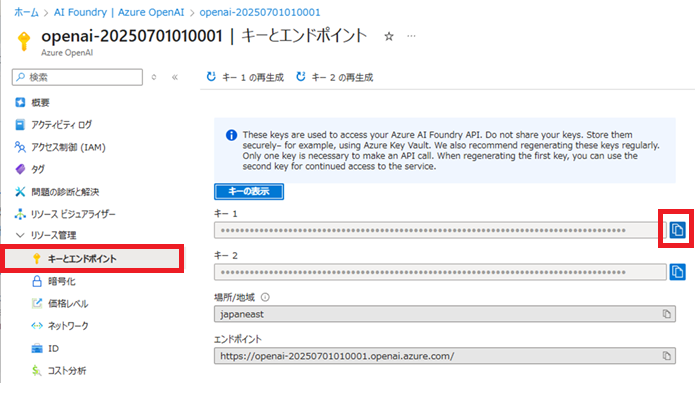Viewport: 695px width, 412px height.
Task: Click the blue info icon in the banner
Action: [231, 135]
